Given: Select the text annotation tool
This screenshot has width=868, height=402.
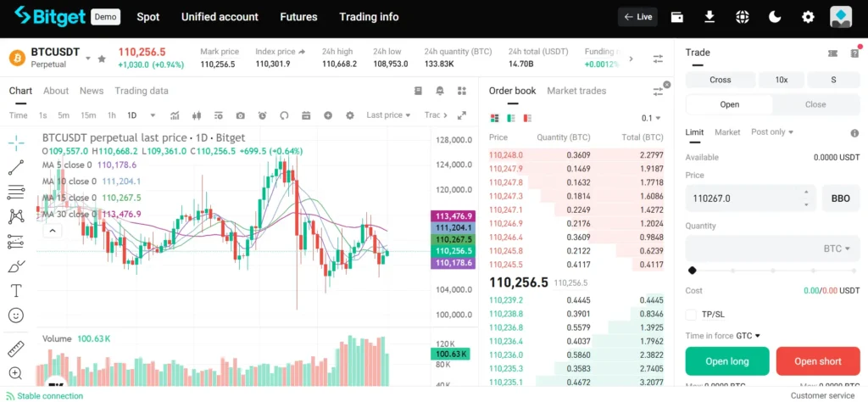Looking at the screenshot, I should tap(17, 291).
